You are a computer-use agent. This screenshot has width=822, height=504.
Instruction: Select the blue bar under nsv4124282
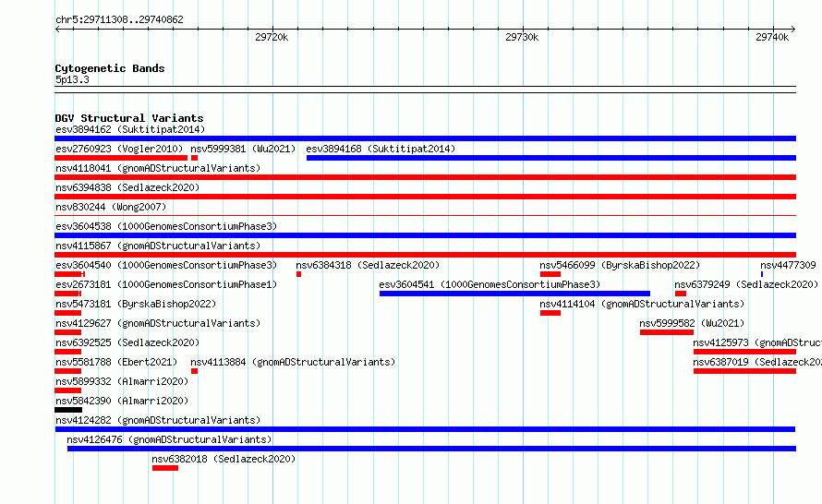[425, 429]
